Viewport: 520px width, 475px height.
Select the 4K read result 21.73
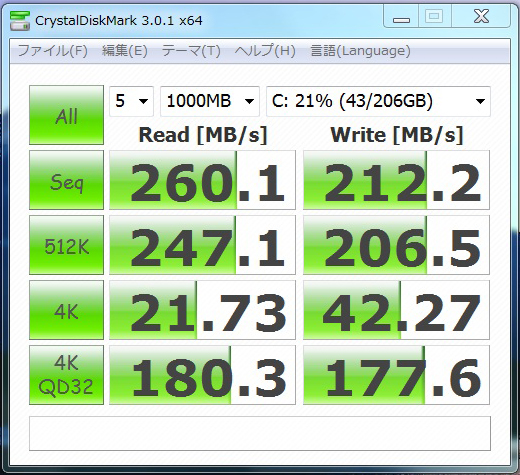202,310
